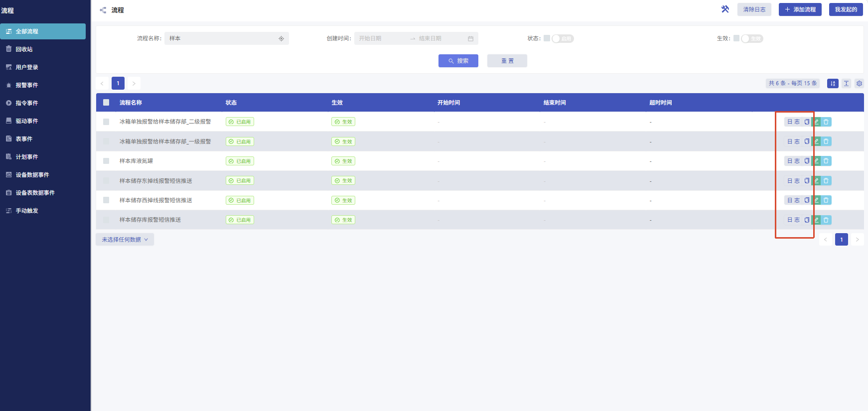The width and height of the screenshot is (868, 411).
Task: Go to 回收站 in the sidebar
Action: click(43, 49)
